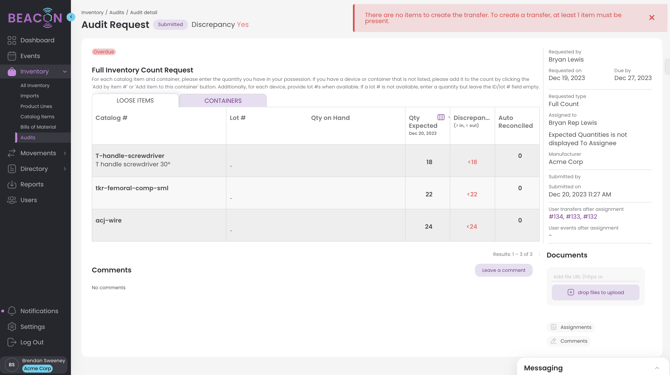The width and height of the screenshot is (670, 375).
Task: Click the Users icon in sidebar
Action: pyautogui.click(x=12, y=200)
